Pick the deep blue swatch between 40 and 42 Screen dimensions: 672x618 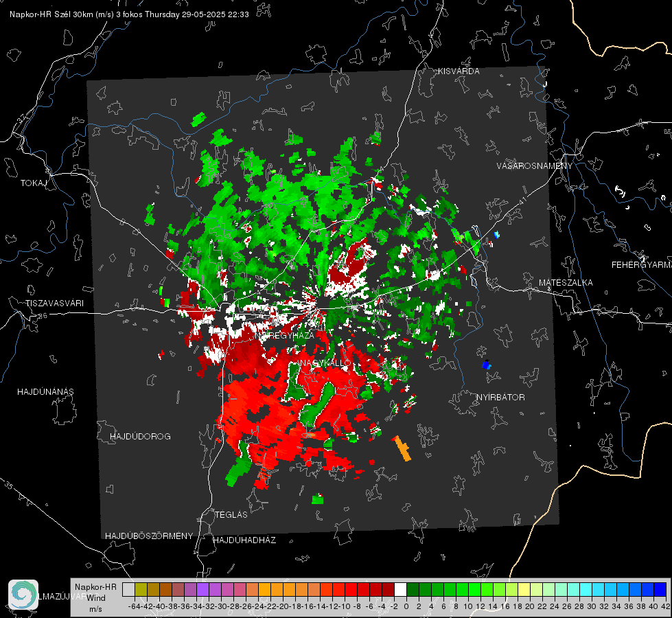click(x=660, y=589)
